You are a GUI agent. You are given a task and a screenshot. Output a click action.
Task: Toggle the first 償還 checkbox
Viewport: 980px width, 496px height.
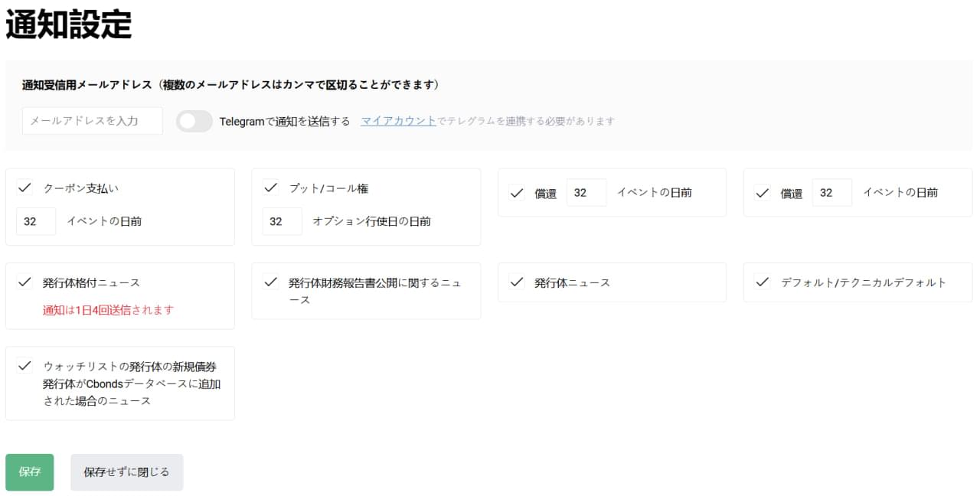(x=516, y=192)
